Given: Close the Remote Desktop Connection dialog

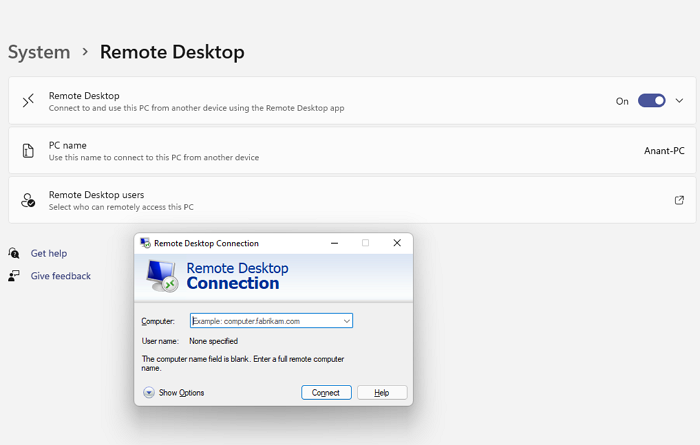Looking at the screenshot, I should (x=397, y=243).
